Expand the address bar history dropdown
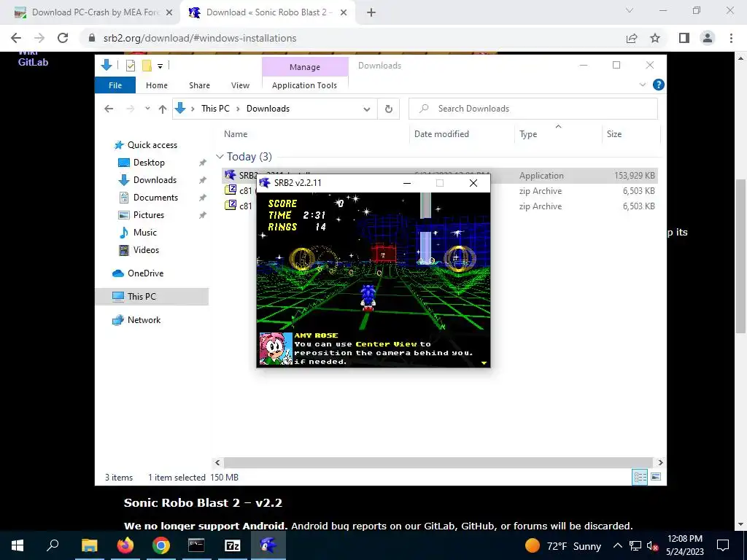 pyautogui.click(x=367, y=109)
